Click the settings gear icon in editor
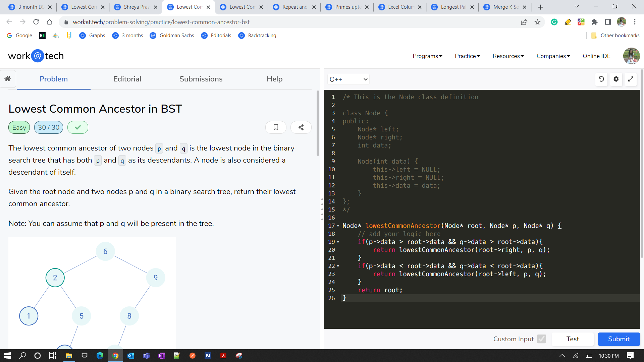Image resolution: width=644 pixels, height=362 pixels. (616, 79)
